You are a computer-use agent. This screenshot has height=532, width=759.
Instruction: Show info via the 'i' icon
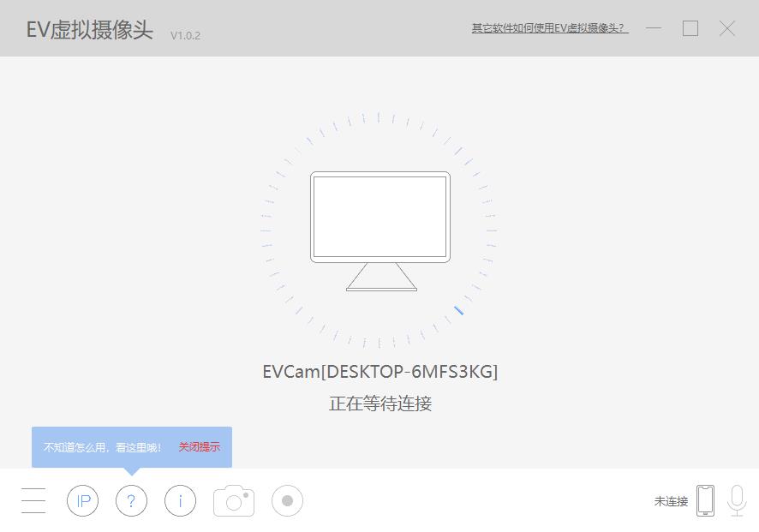(x=180, y=500)
